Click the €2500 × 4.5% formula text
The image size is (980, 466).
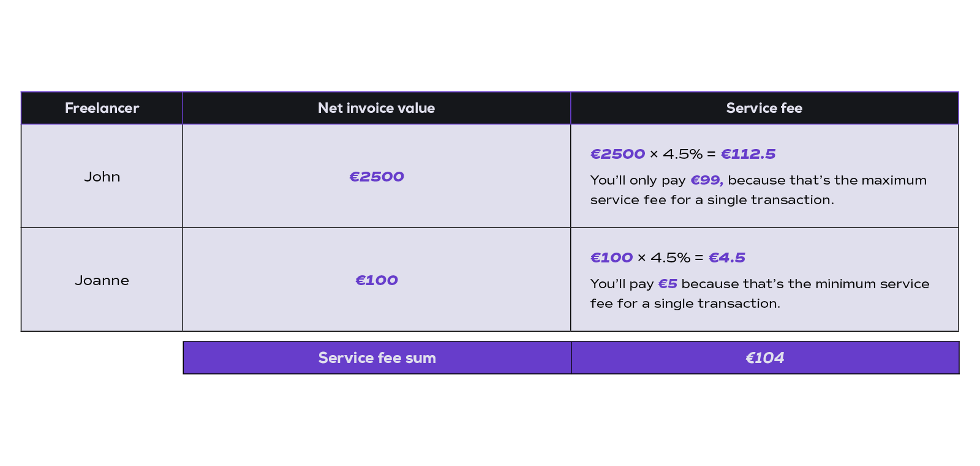[647, 154]
